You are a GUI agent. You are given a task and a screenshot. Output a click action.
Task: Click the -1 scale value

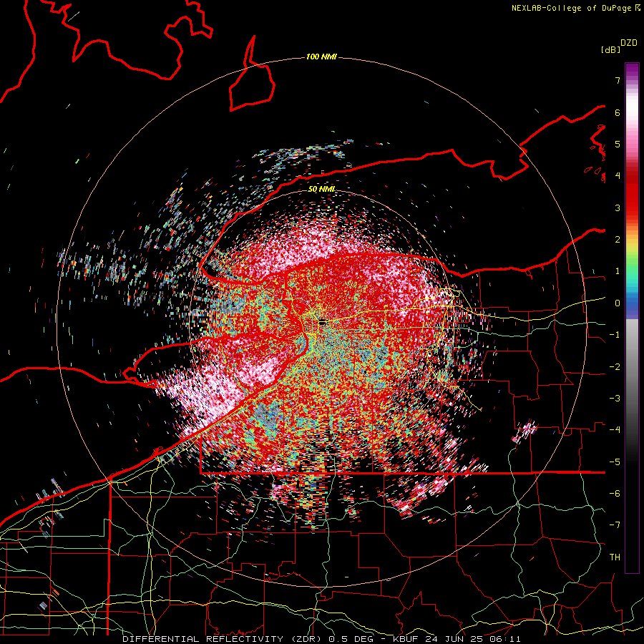pyautogui.click(x=615, y=335)
